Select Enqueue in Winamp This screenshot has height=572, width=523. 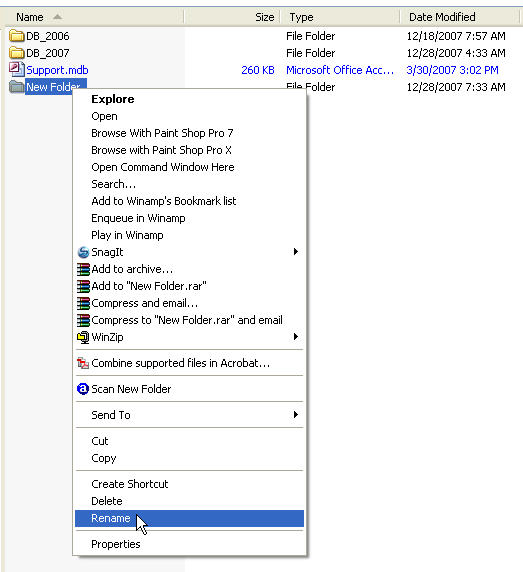[190, 218]
